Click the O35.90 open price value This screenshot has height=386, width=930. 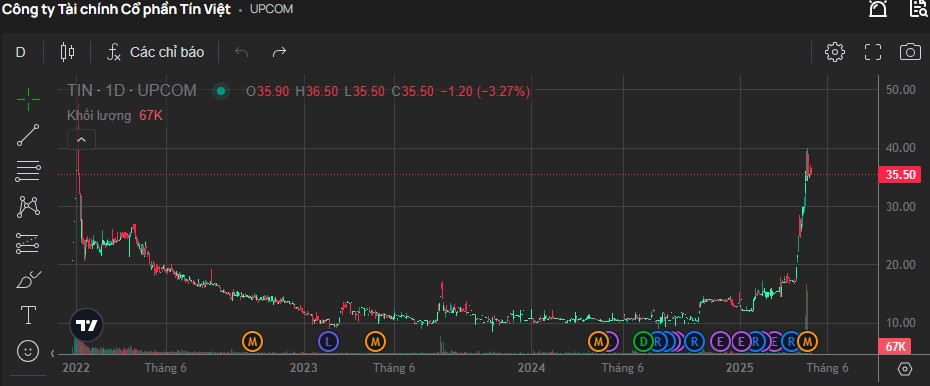[268, 91]
